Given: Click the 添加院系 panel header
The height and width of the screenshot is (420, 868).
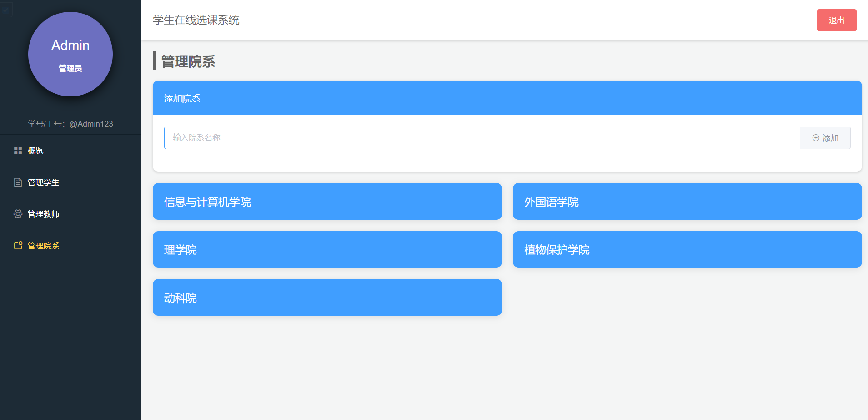Looking at the screenshot, I should pos(507,98).
